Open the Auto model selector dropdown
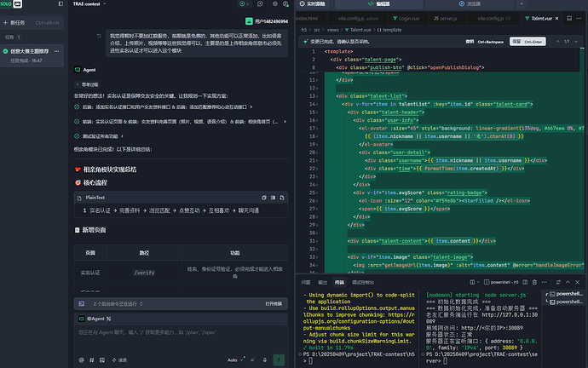 click(235, 360)
